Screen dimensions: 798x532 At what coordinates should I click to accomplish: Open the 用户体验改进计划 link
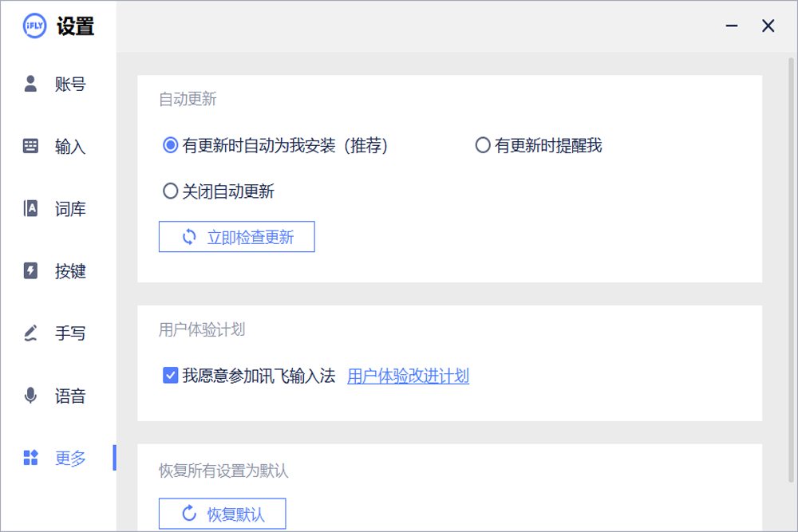pos(408,376)
